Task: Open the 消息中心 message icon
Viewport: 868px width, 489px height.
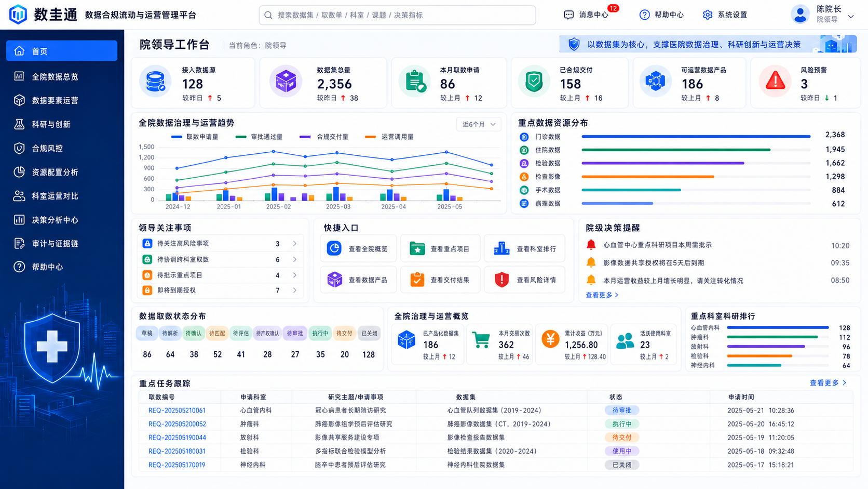Action: [568, 15]
